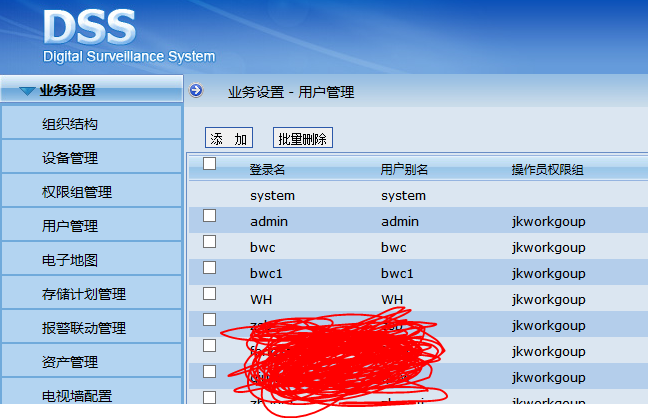The width and height of the screenshot is (648, 418).
Task: Check the box for admin user
Action: click(x=209, y=216)
